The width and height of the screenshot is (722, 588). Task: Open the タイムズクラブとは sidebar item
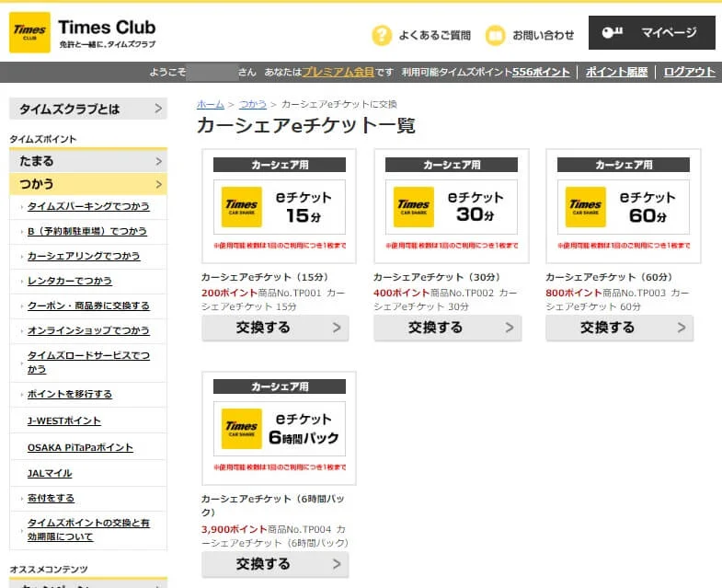coord(88,109)
